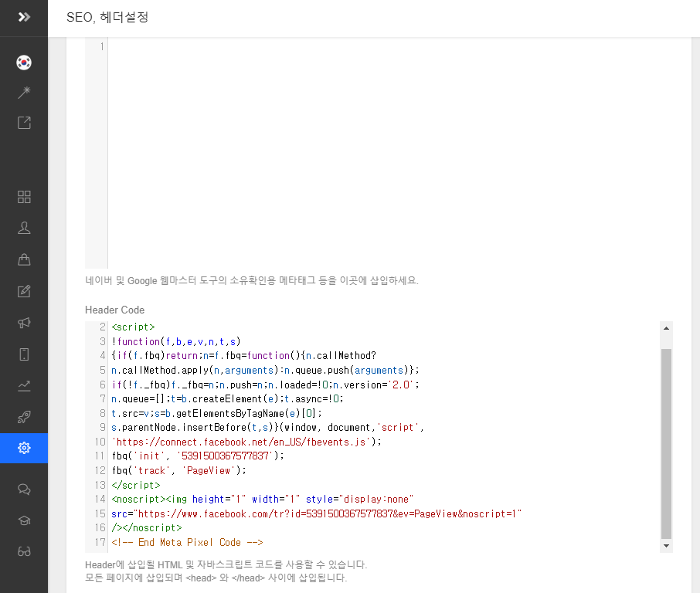Click the '{if(f.fbq)return' line

[x=243, y=356]
